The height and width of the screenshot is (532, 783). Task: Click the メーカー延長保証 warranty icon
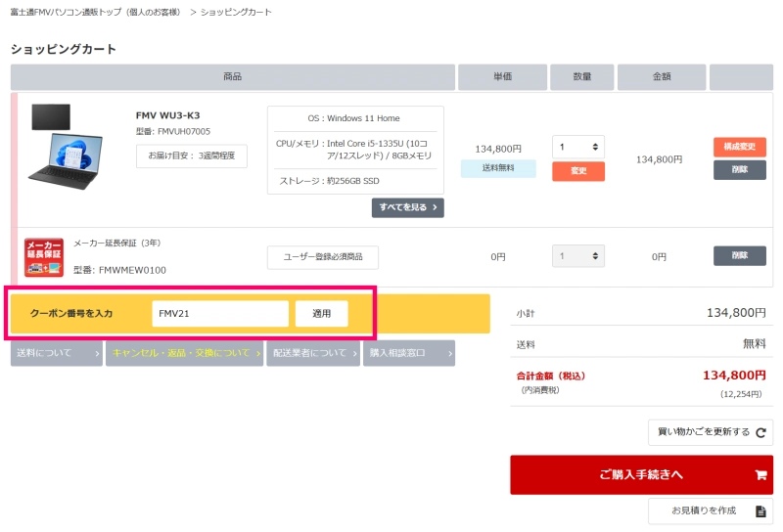(x=44, y=257)
